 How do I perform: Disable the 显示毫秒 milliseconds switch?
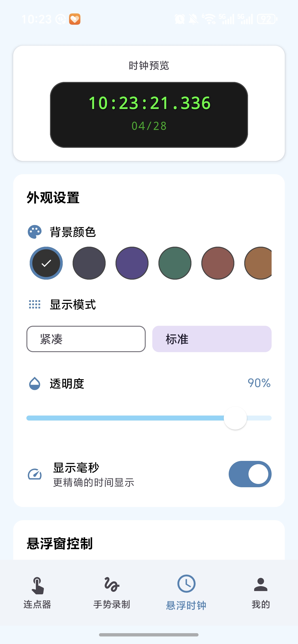click(x=250, y=474)
